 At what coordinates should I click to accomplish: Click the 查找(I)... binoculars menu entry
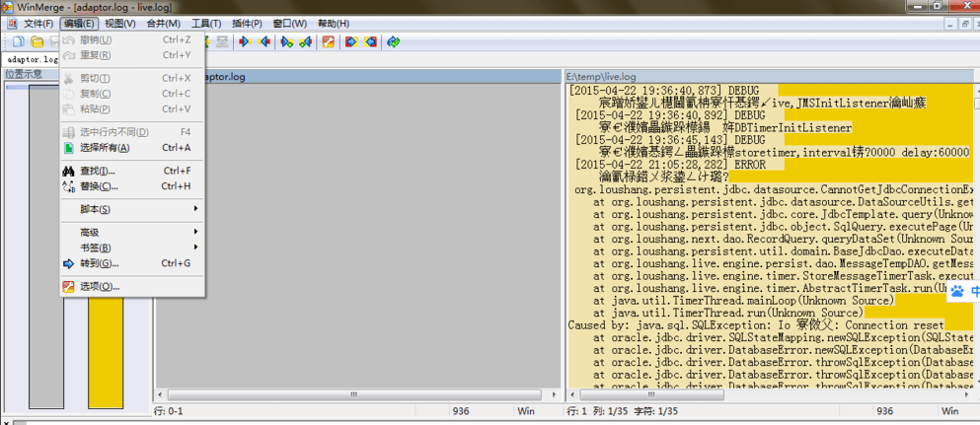coord(132,171)
